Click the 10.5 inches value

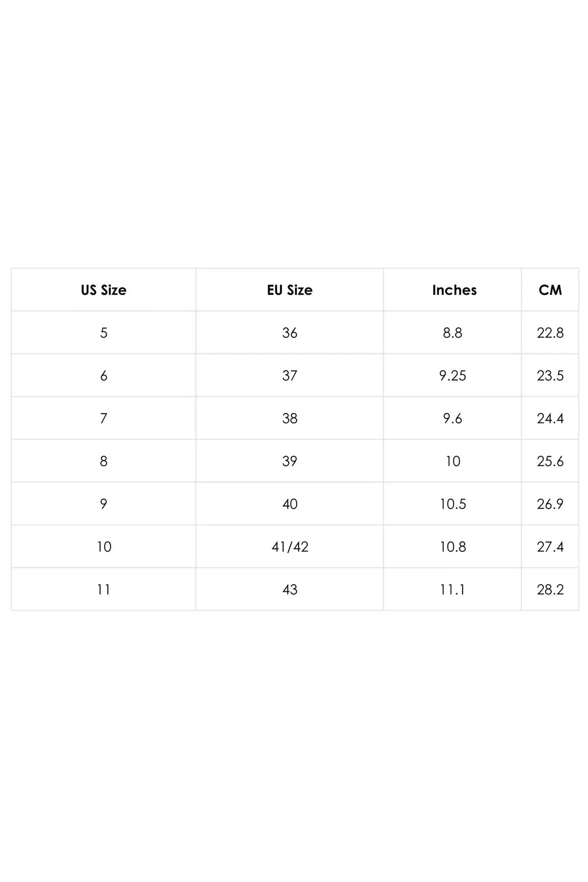click(453, 504)
